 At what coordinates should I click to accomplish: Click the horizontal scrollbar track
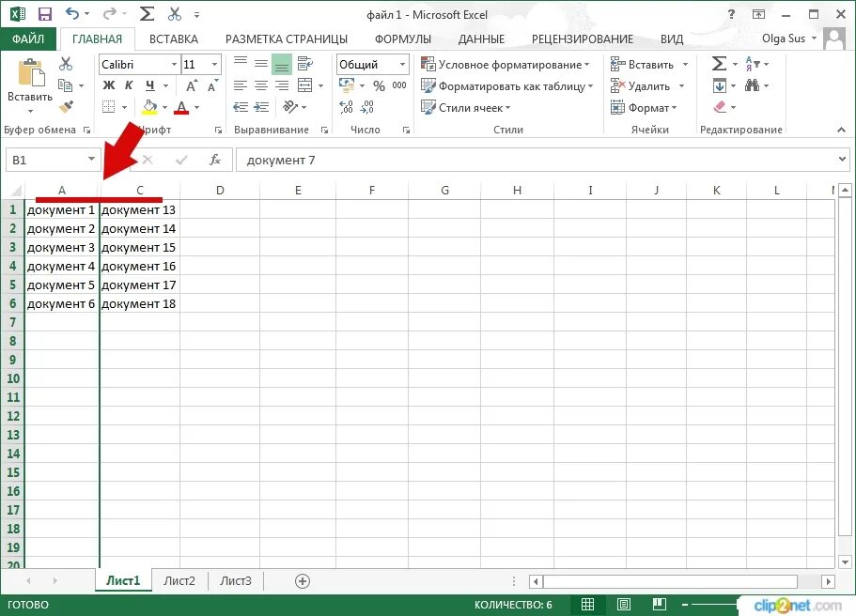[670, 581]
